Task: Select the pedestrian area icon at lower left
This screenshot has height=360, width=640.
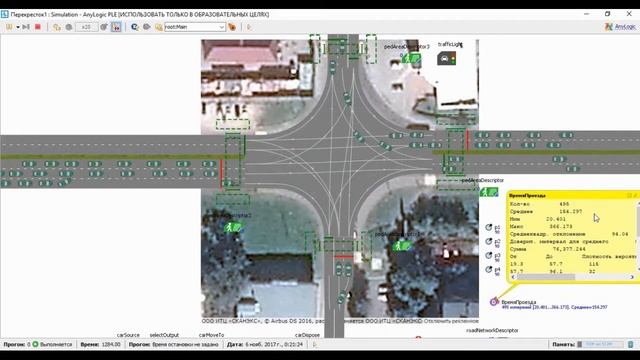Action: pyautogui.click(x=233, y=227)
